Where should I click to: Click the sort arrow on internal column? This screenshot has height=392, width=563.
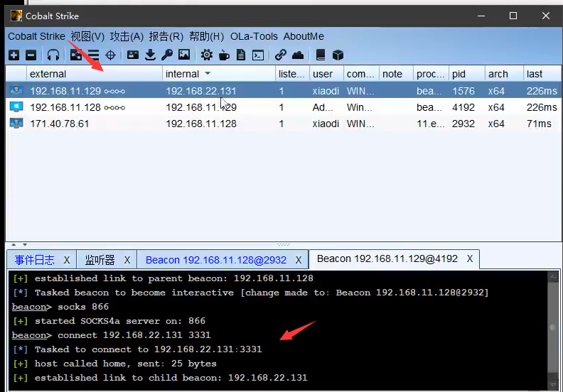click(x=208, y=74)
